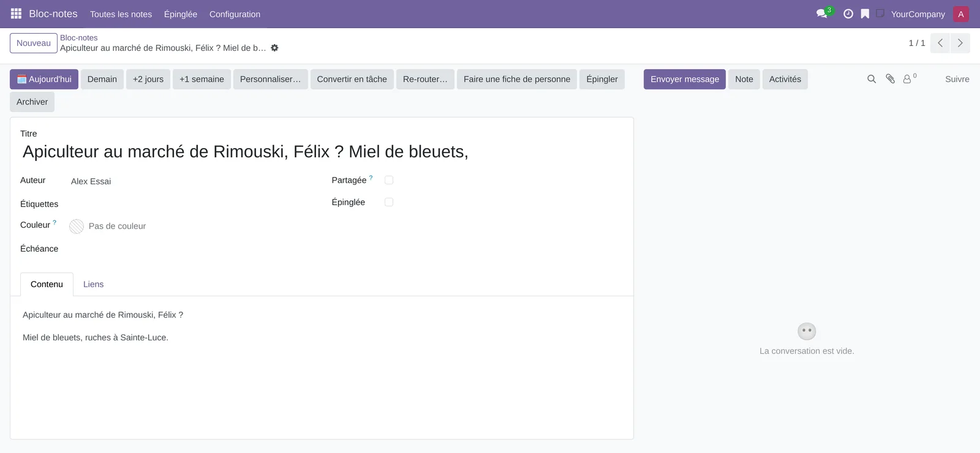Open the user avatar menu
The width and height of the screenshot is (980, 453).
(961, 13)
